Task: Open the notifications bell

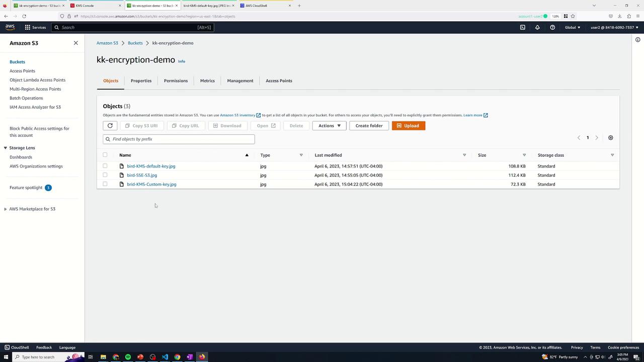Action: pyautogui.click(x=537, y=27)
